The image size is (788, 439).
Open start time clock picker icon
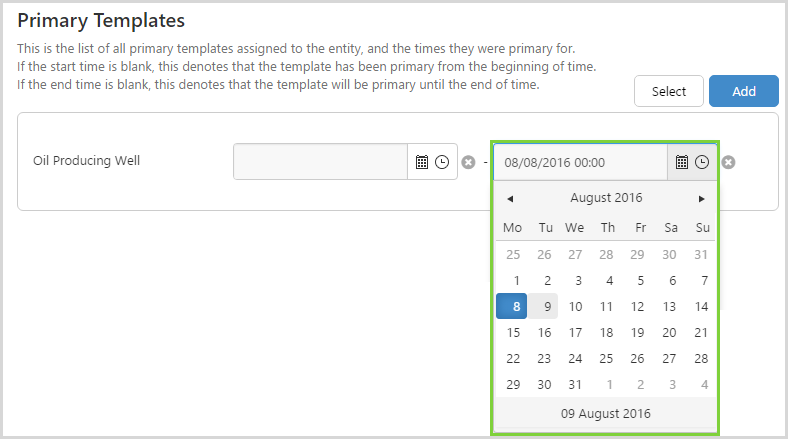tap(442, 162)
